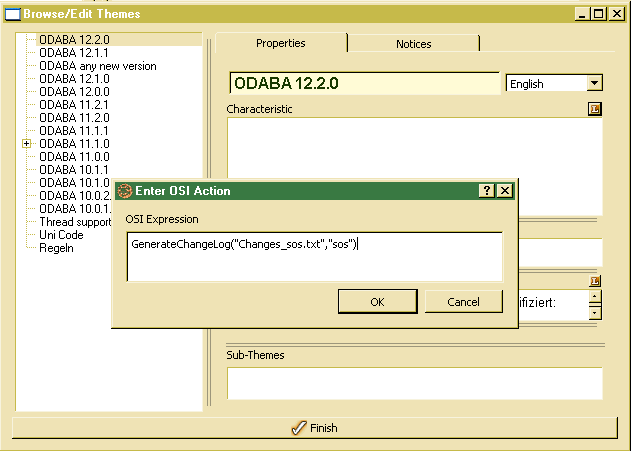This screenshot has width=631, height=451.
Task: Switch to the Notices tab
Action: (413, 44)
